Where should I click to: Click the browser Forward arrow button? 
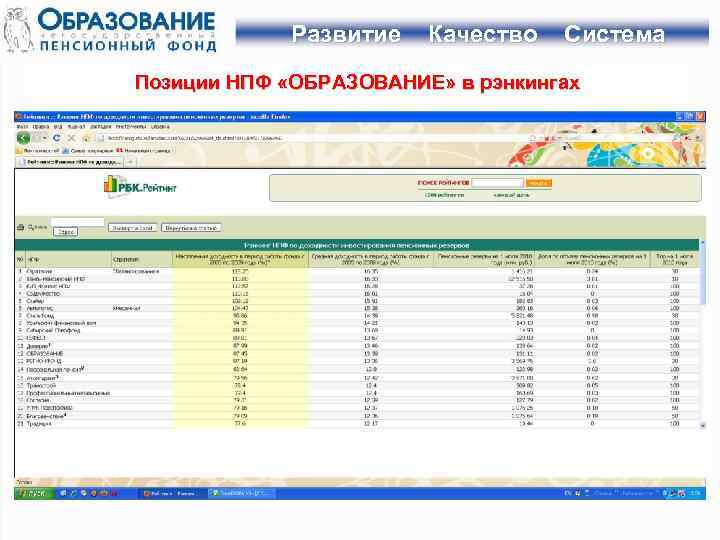37,138
